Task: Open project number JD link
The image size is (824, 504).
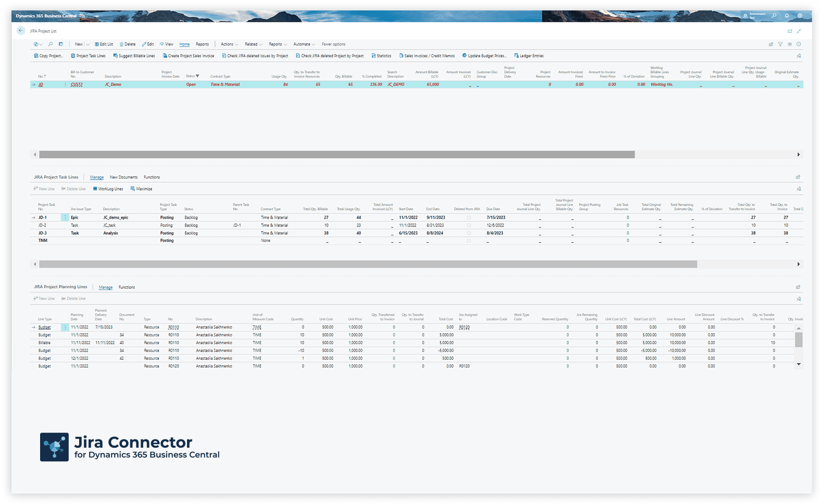Action: 41,84
